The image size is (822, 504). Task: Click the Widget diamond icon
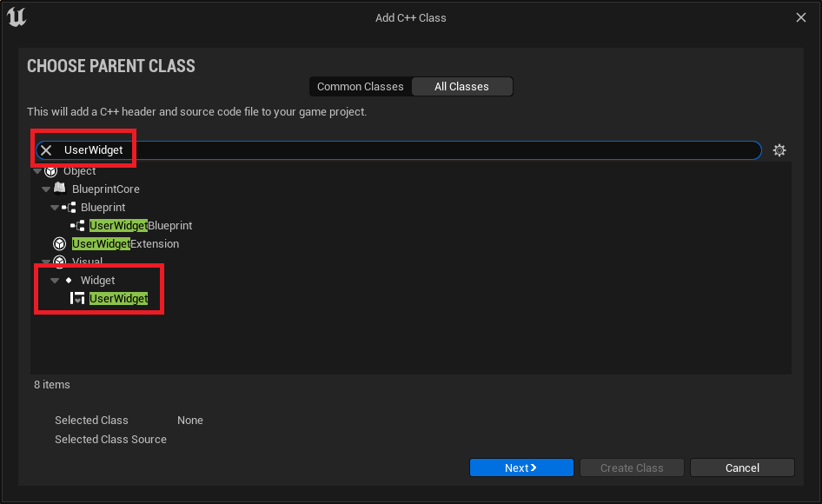coord(69,281)
